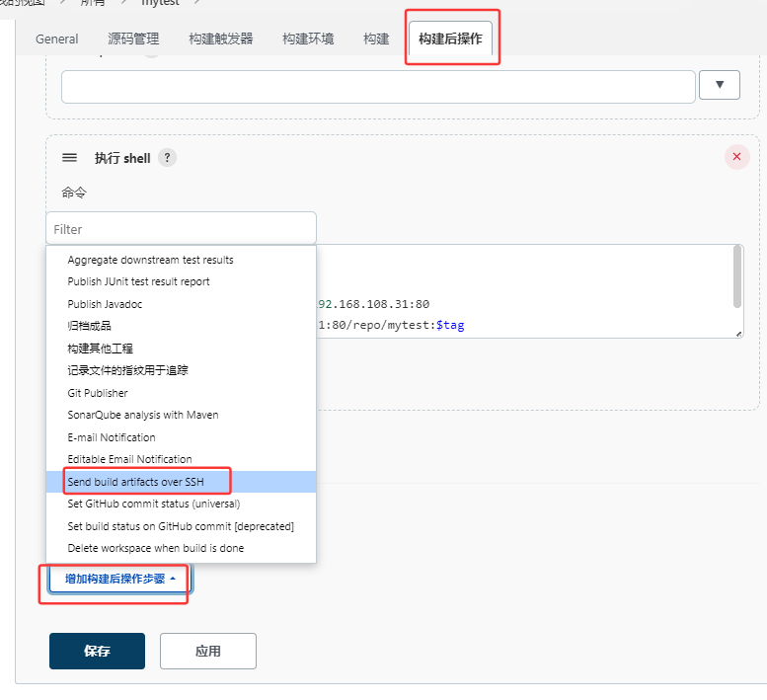Click the empty text field at top
The width and height of the screenshot is (767, 700).
coord(378,87)
